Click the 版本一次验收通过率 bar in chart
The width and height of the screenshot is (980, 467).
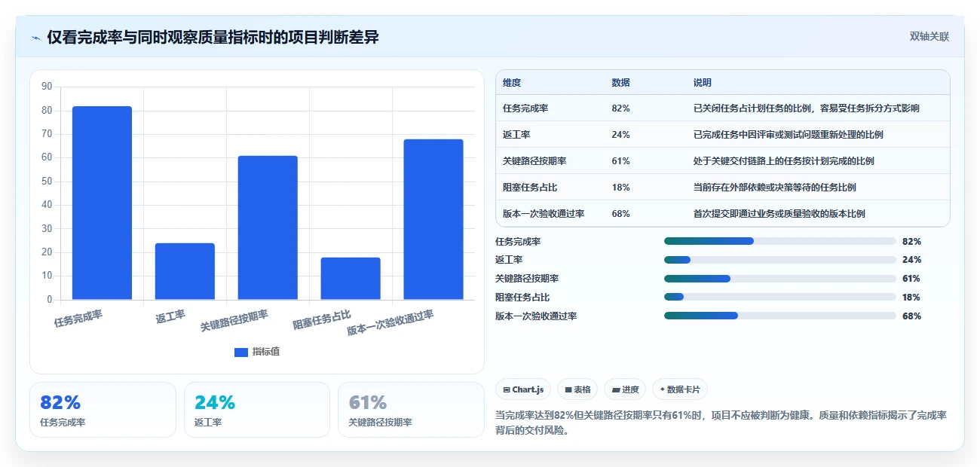[433, 219]
